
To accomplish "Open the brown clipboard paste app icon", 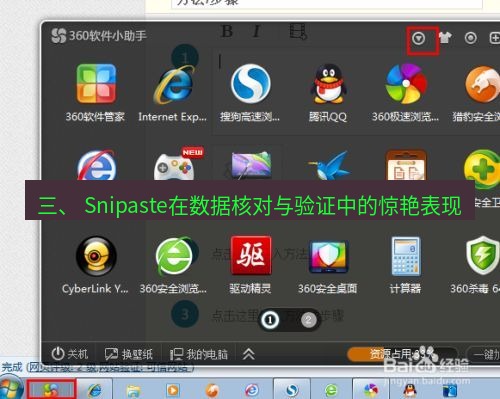I will pos(406,165).
